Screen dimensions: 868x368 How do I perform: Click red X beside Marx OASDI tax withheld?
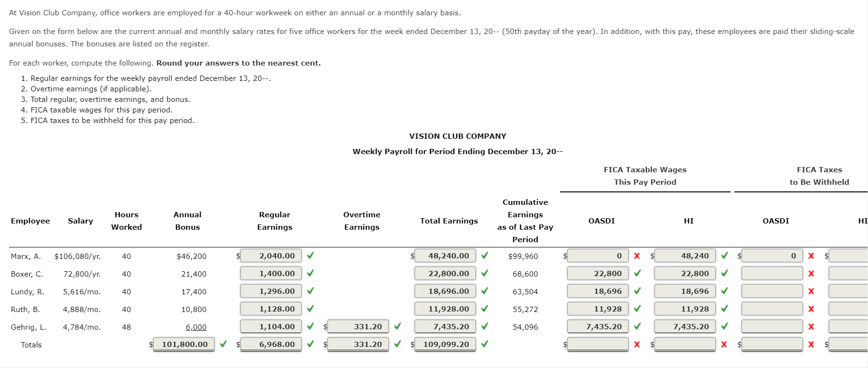tap(811, 256)
